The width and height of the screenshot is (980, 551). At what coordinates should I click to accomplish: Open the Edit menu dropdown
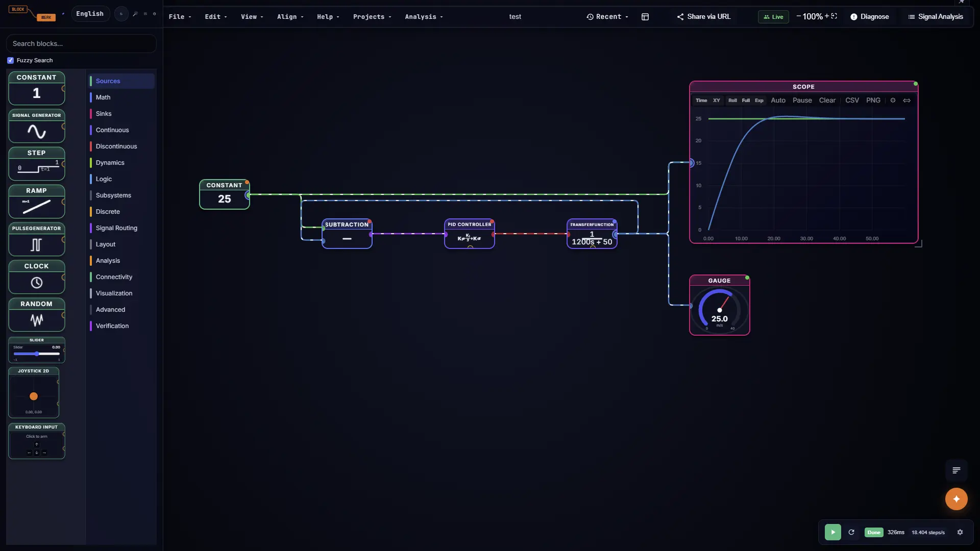click(x=216, y=17)
